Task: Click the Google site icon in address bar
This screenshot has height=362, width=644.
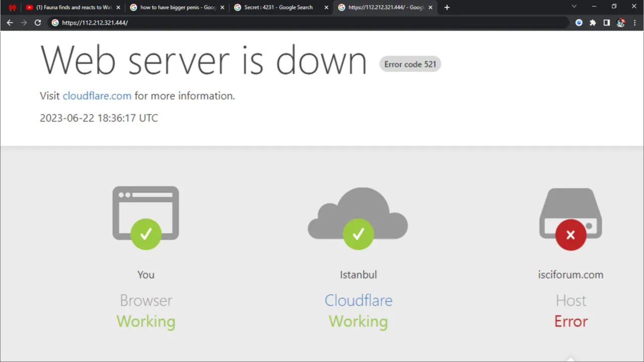Action: point(55,23)
